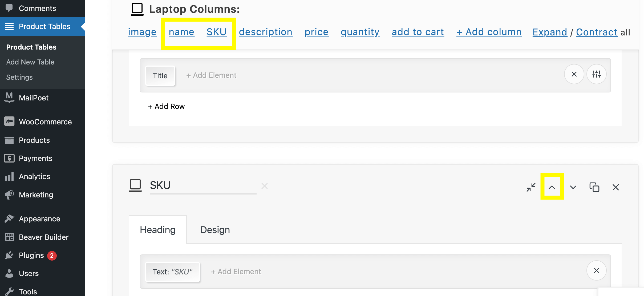Click the Beaver Builder grid icon
This screenshot has width=644, height=296.
[9, 237]
